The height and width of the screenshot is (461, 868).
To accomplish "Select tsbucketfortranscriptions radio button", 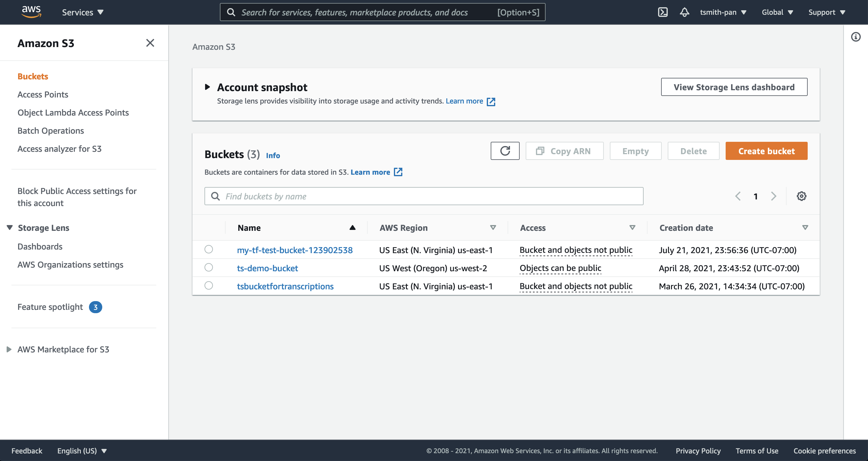I will [209, 286].
